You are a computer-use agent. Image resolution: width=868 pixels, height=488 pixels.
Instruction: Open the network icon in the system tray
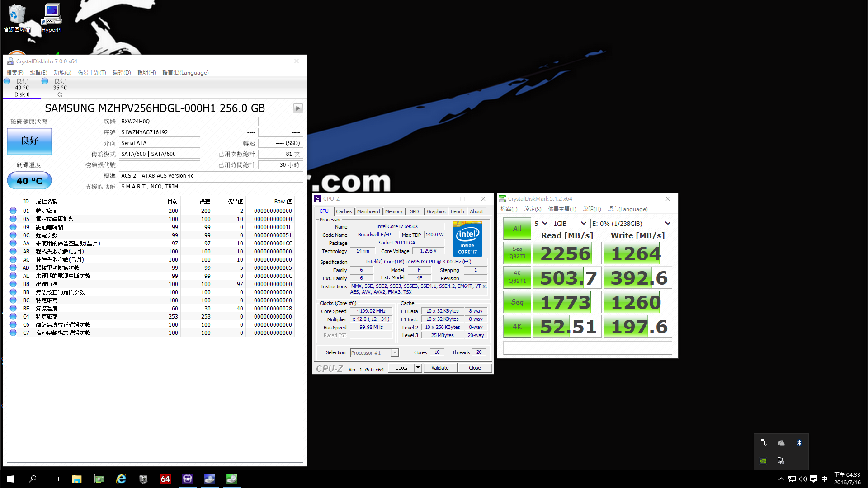(792, 479)
